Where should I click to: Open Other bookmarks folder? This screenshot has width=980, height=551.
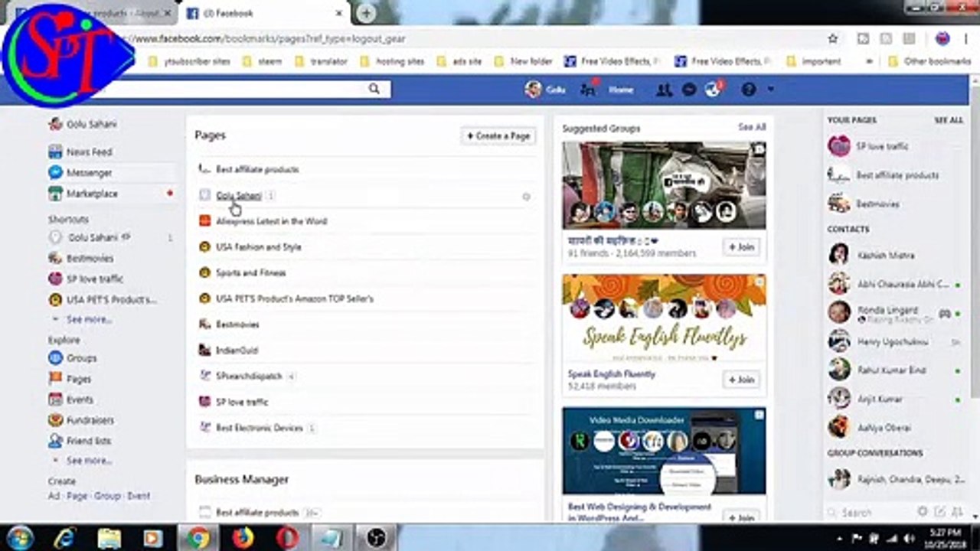coord(929,61)
